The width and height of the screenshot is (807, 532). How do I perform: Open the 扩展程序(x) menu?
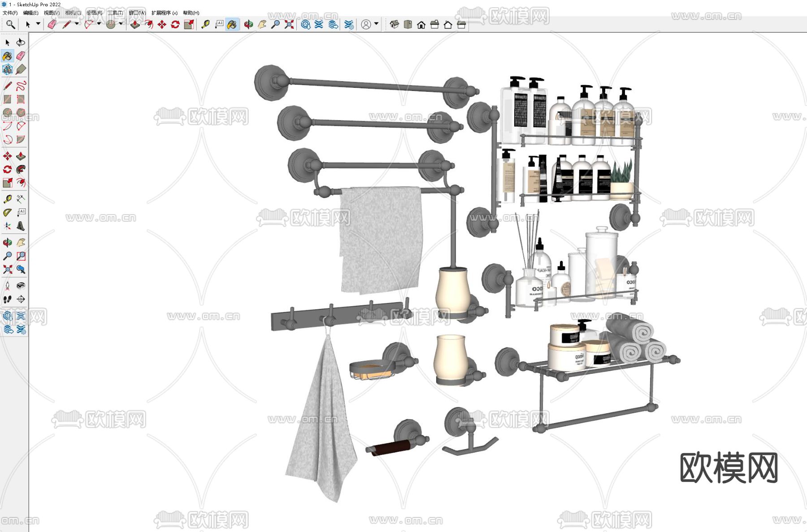click(x=165, y=13)
